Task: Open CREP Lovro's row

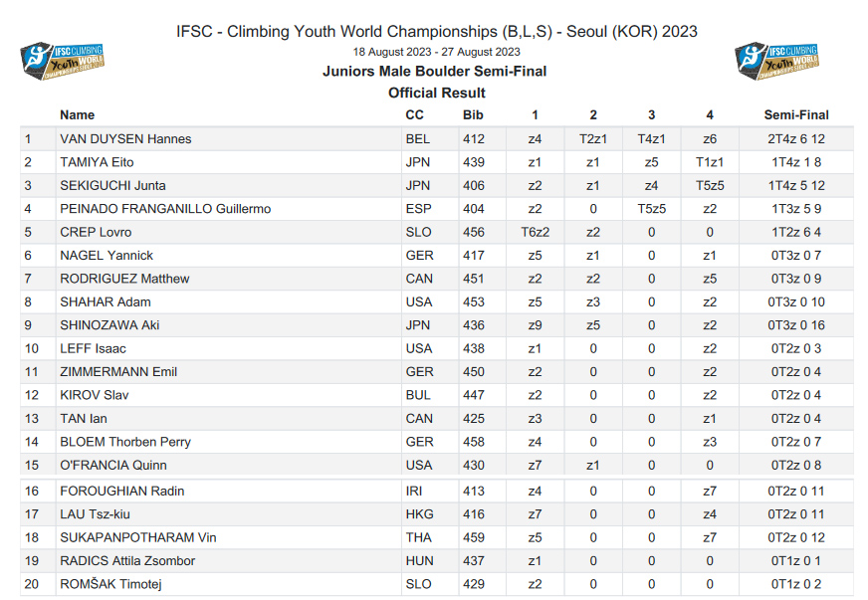Action: click(x=96, y=233)
